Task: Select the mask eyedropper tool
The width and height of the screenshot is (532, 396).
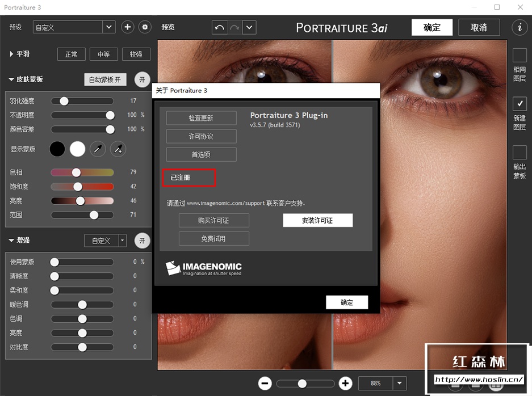Action: tap(98, 149)
